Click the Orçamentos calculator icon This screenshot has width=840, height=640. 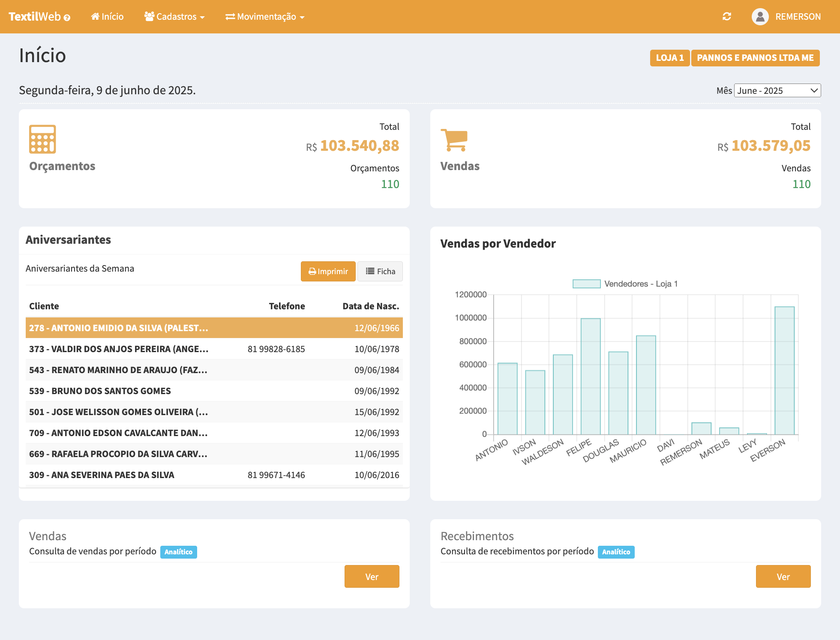pos(42,139)
